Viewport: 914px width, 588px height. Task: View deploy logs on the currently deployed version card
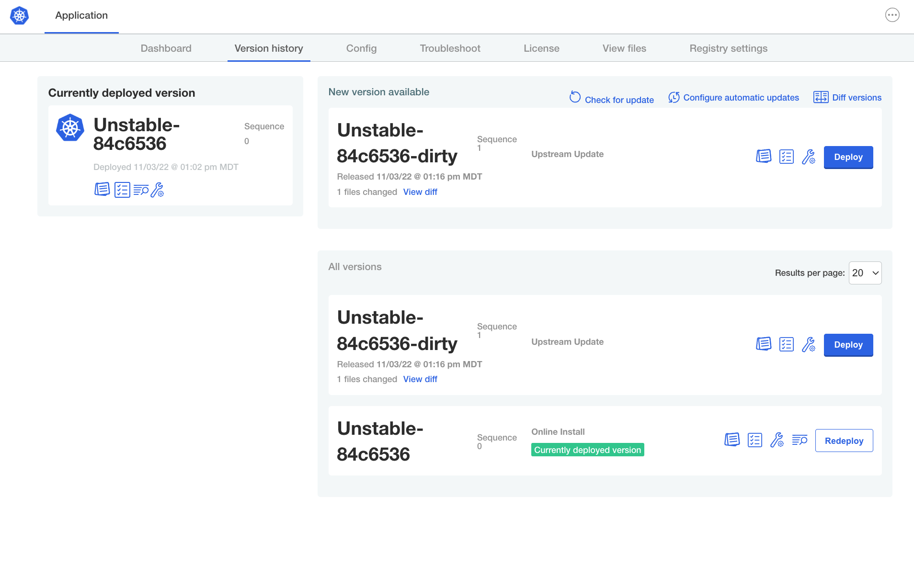141,190
